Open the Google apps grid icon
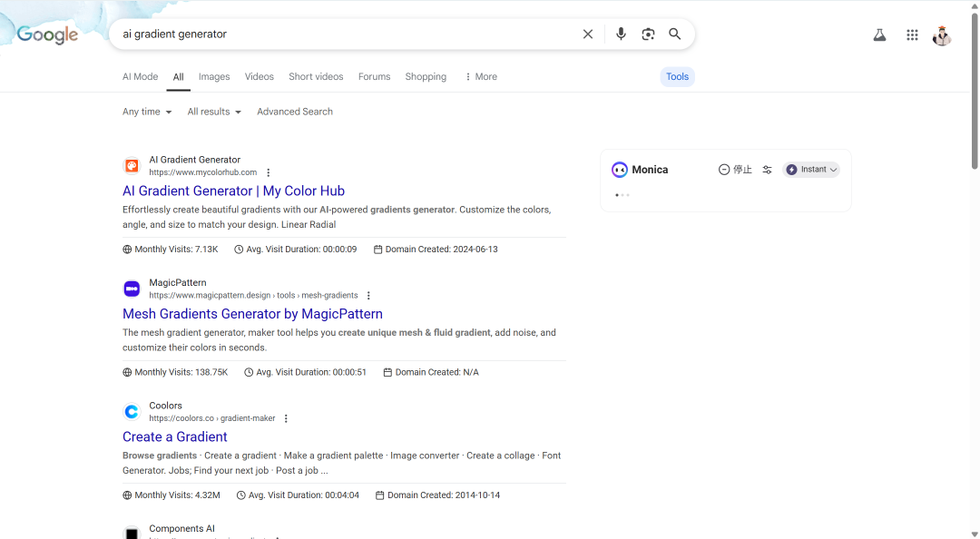This screenshot has height=539, width=980. pyautogui.click(x=912, y=35)
